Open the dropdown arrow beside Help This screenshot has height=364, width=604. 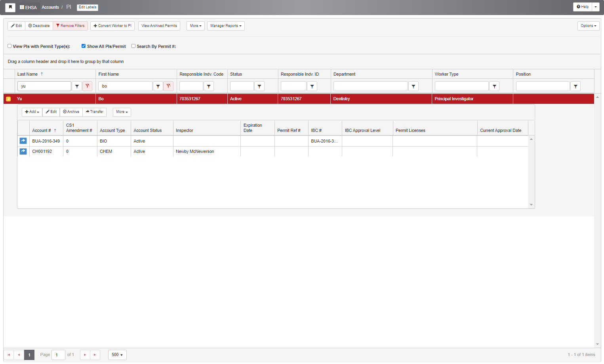[596, 7]
